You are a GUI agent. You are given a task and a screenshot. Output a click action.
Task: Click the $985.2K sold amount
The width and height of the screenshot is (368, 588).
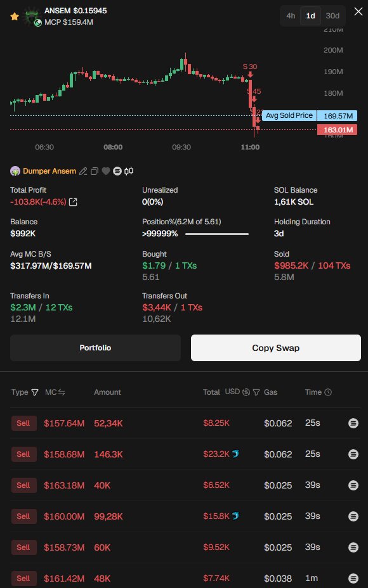click(x=291, y=266)
